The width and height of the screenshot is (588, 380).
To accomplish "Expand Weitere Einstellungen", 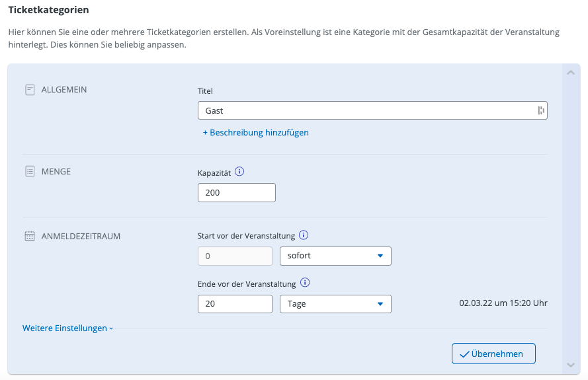I will (x=67, y=328).
